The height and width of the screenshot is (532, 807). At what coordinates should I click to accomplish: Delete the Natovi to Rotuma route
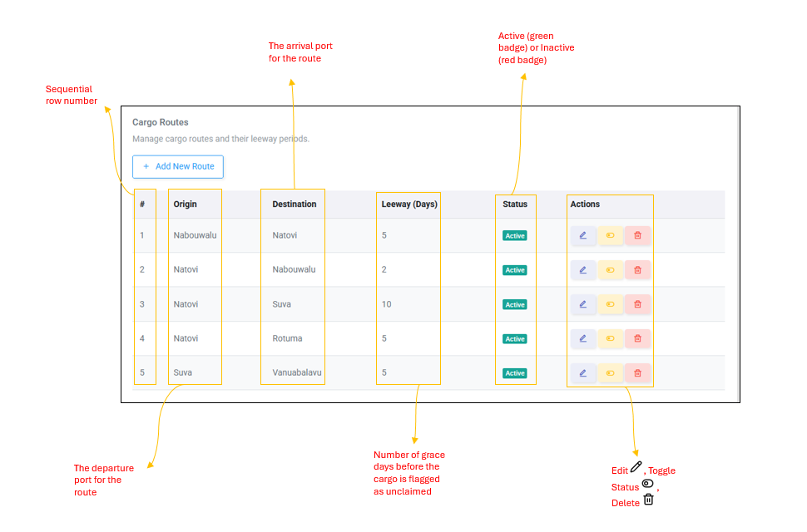(637, 338)
